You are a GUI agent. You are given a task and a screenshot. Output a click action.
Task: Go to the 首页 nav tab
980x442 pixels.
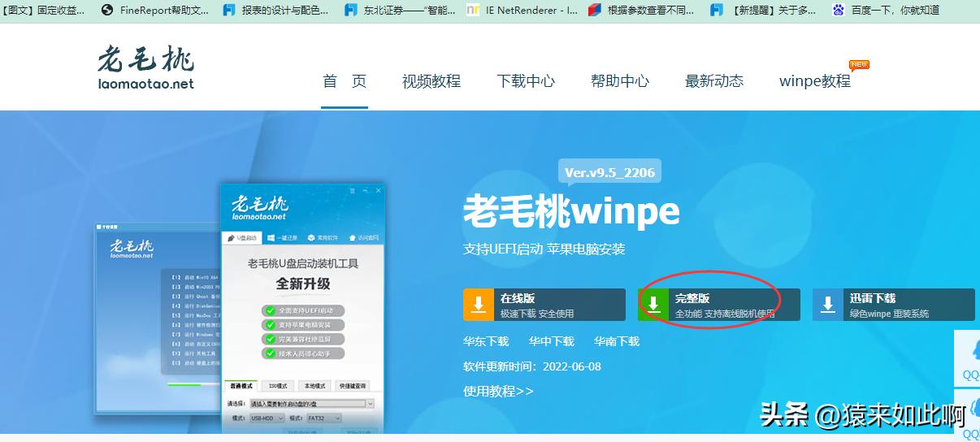point(345,81)
